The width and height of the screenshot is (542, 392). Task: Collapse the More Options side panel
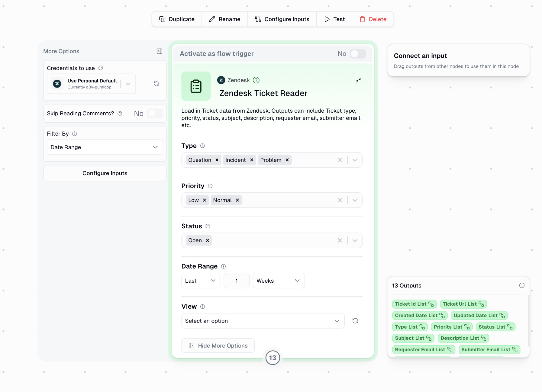[159, 51]
